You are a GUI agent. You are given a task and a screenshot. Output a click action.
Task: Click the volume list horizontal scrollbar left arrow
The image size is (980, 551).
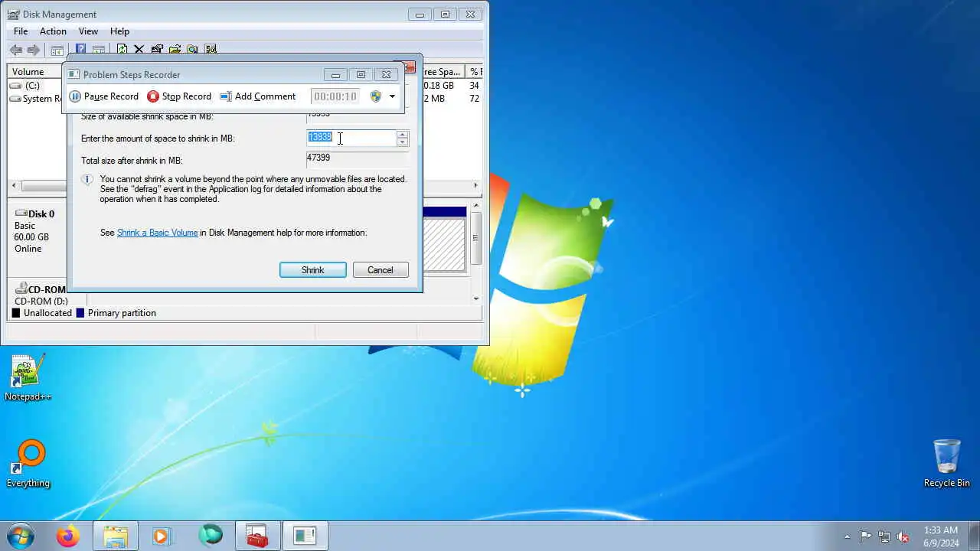(x=13, y=185)
